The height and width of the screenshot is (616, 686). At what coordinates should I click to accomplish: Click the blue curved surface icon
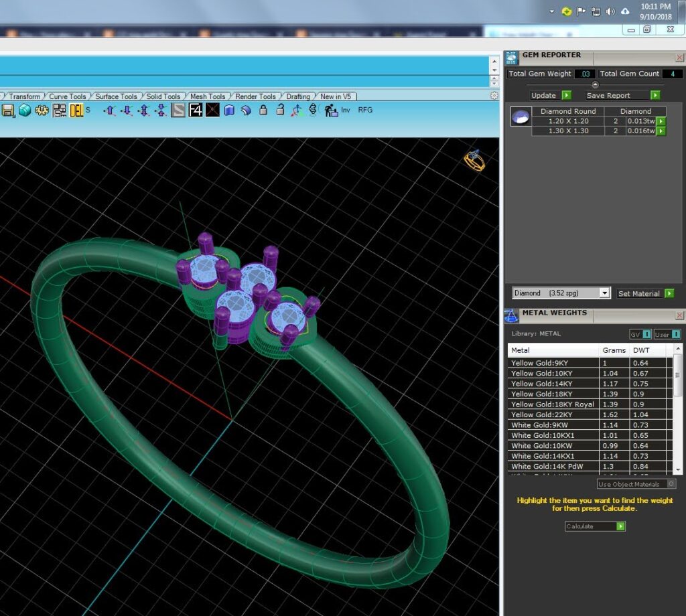247,110
